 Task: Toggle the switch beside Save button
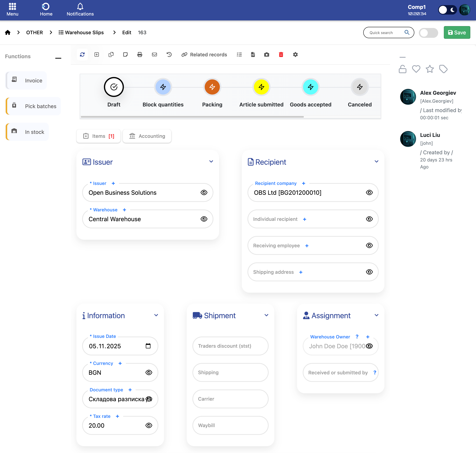(428, 33)
